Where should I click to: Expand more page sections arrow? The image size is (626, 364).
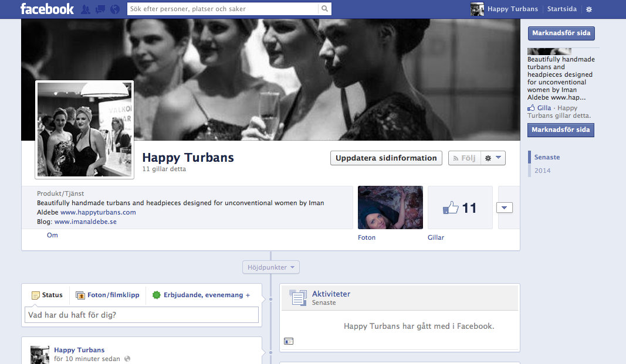(x=505, y=207)
